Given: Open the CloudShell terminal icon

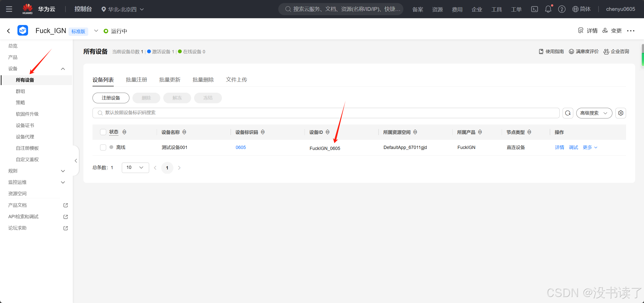Looking at the screenshot, I should [534, 9].
